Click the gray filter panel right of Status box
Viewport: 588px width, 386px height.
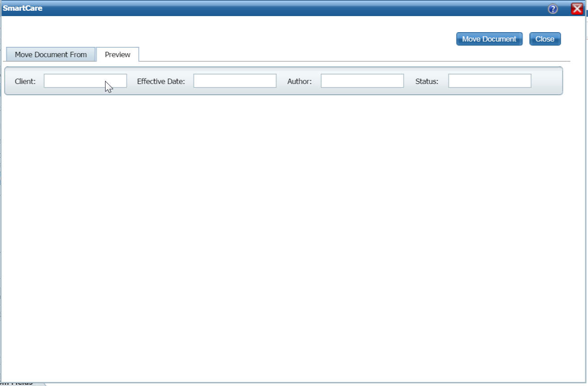tap(546, 81)
